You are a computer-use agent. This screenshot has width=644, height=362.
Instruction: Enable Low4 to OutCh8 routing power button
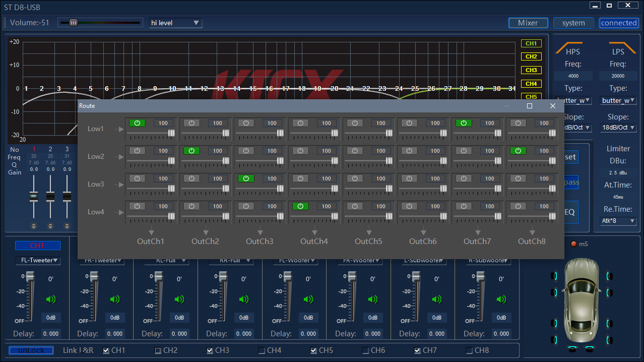(518, 206)
